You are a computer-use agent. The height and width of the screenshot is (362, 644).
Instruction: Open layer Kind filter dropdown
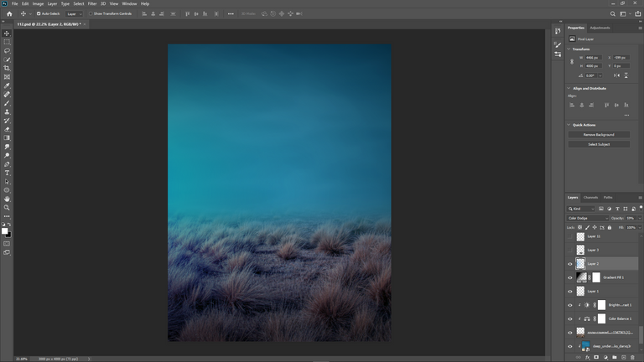[x=581, y=209]
